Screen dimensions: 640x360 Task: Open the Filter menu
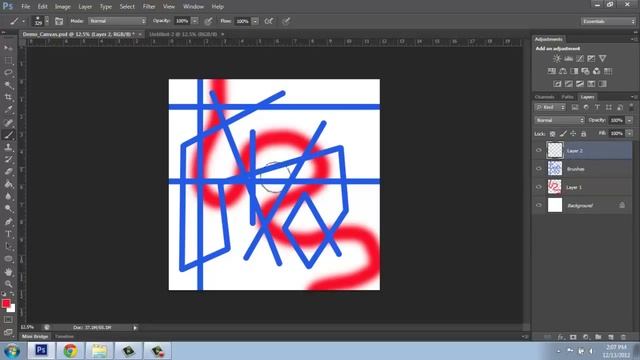click(x=149, y=7)
